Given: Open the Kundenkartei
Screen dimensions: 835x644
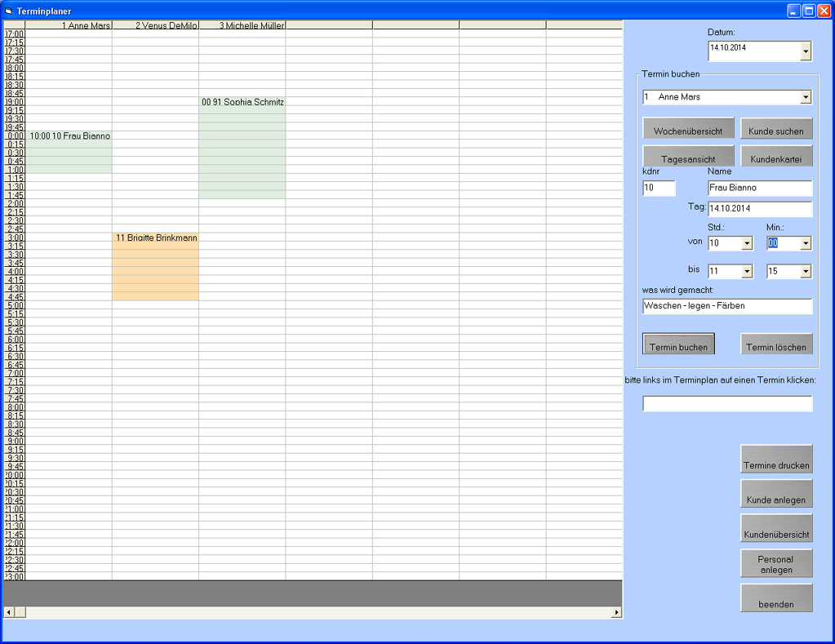Looking at the screenshot, I should (x=776, y=157).
